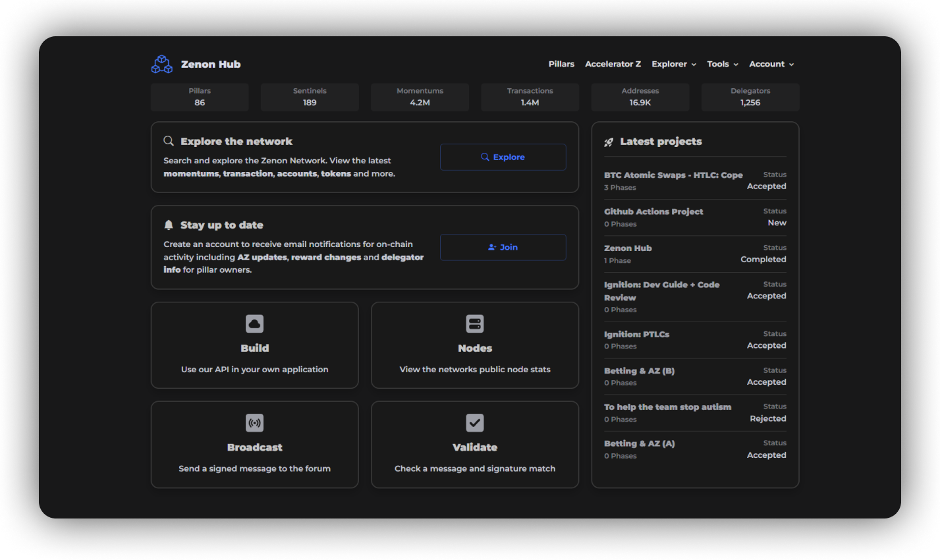Click the Zenon Hub cube logo
Image resolution: width=940 pixels, height=560 pixels.
(x=161, y=64)
